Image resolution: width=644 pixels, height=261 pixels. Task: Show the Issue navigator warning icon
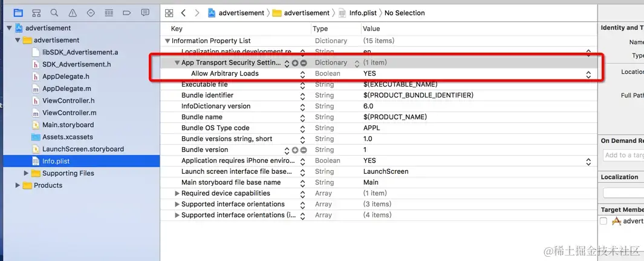click(73, 13)
